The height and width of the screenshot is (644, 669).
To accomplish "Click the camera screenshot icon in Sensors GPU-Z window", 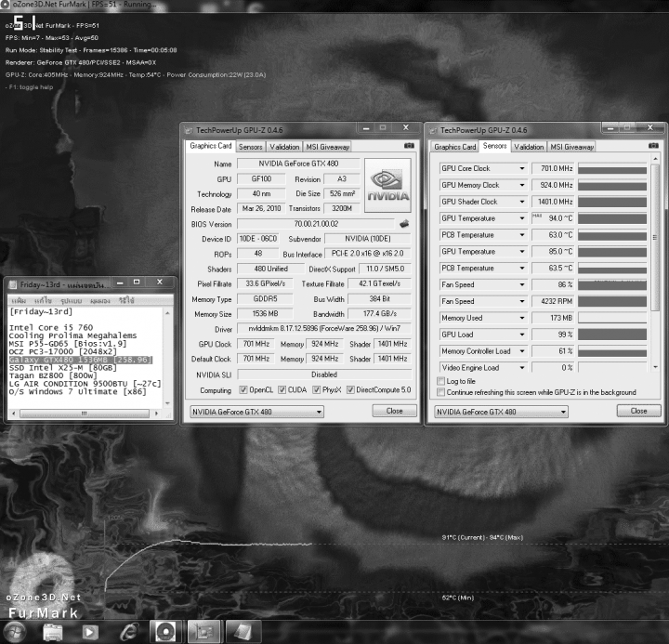I will (x=653, y=146).
